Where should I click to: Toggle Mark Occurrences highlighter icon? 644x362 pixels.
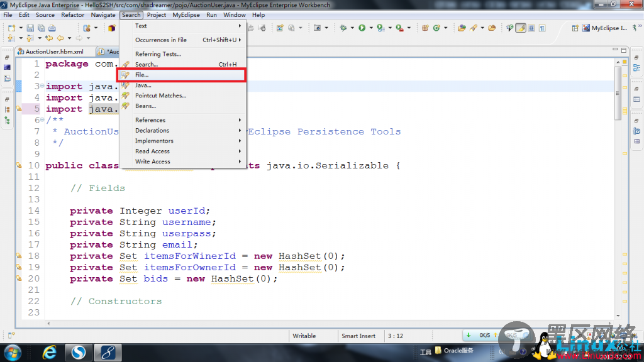(x=520, y=28)
